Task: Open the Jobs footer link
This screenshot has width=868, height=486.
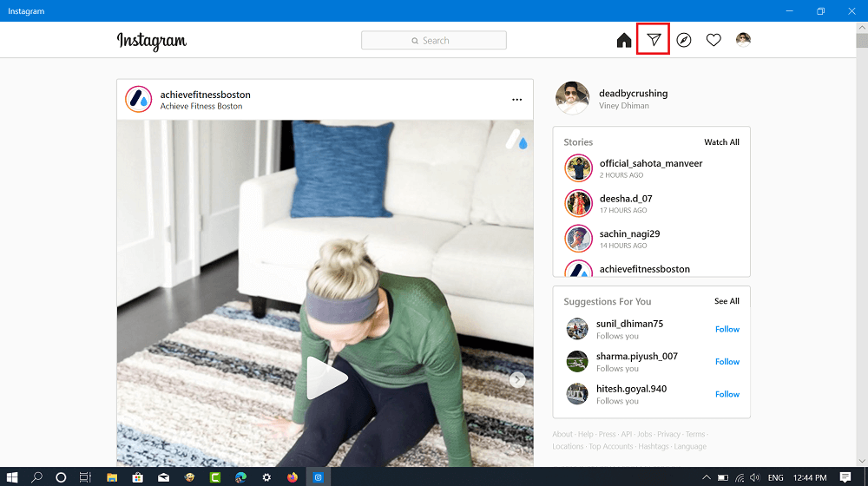Action: 645,435
